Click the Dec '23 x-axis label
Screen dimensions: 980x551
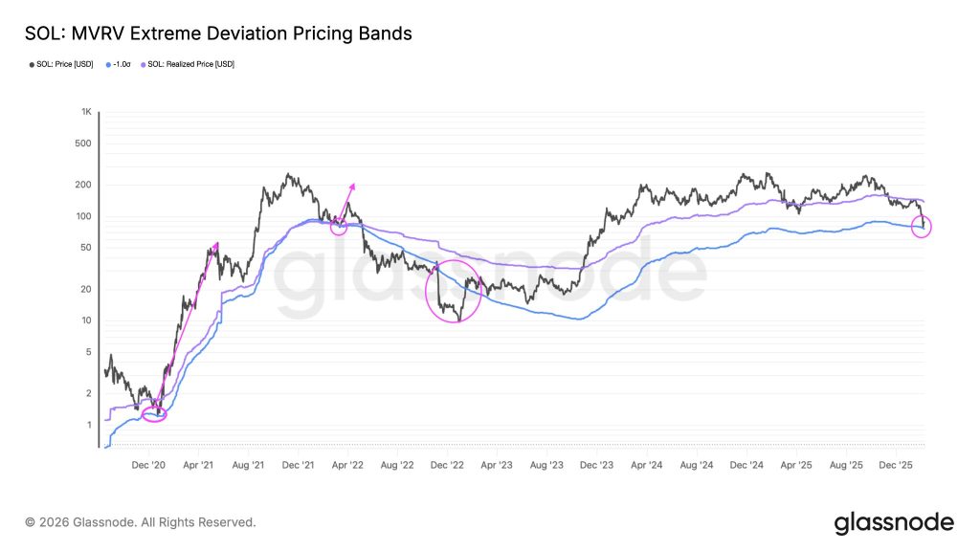click(x=596, y=464)
